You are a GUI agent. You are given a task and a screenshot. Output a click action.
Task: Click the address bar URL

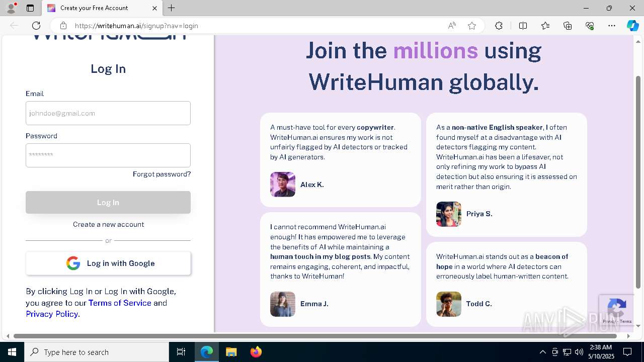point(136,26)
